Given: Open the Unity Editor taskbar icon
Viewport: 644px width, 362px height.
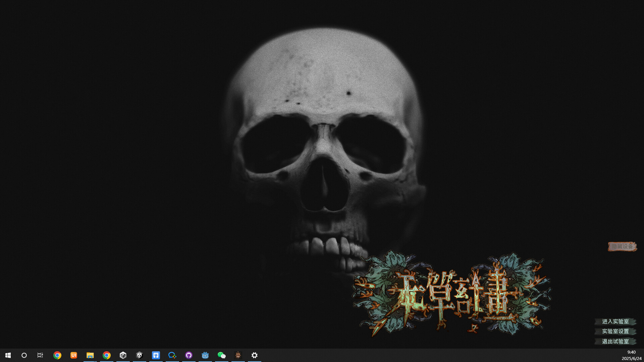Looking at the screenshot, I should 140,355.
